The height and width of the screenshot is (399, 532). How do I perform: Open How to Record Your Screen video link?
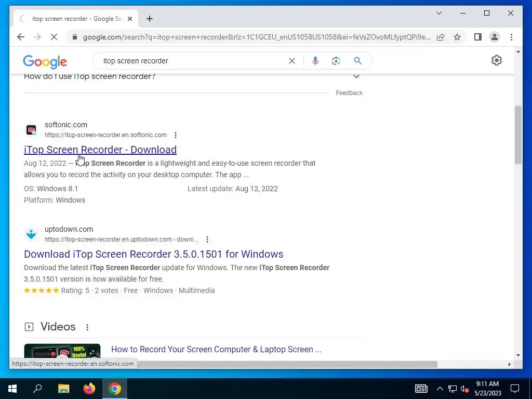(x=216, y=350)
